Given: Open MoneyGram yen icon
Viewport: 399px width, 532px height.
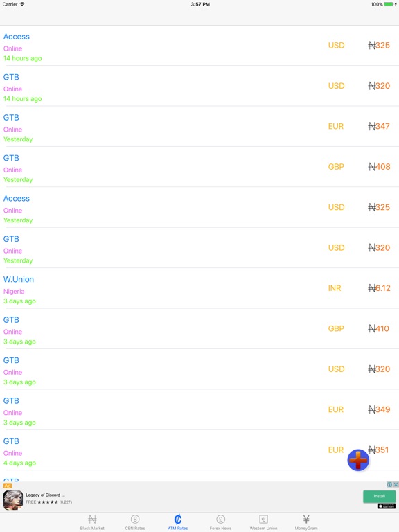Looking at the screenshot, I should (x=306, y=519).
